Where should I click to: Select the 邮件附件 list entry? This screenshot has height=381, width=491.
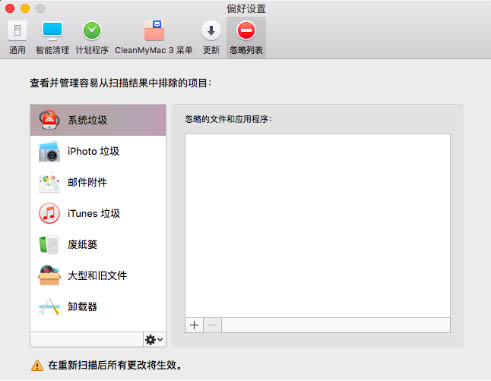[x=98, y=182]
